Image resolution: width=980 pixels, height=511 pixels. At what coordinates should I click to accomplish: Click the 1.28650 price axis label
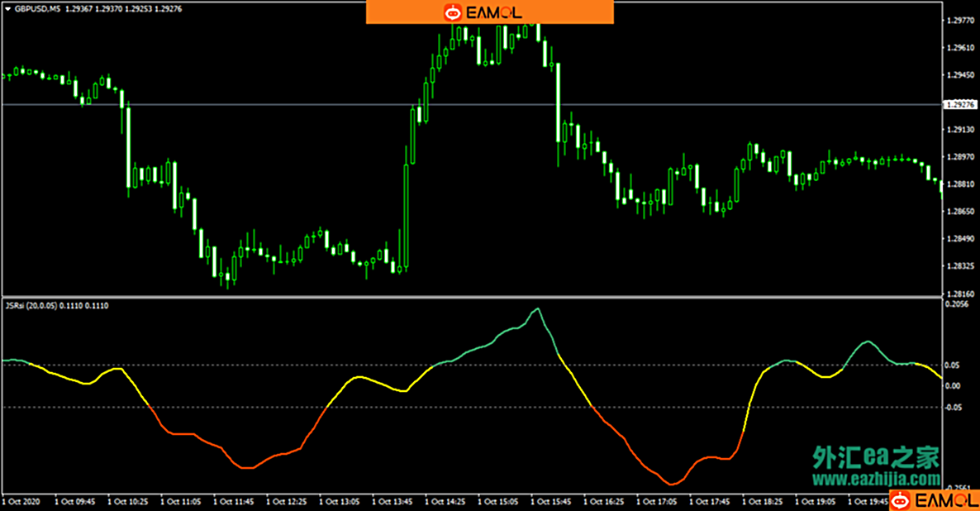pyautogui.click(x=960, y=212)
